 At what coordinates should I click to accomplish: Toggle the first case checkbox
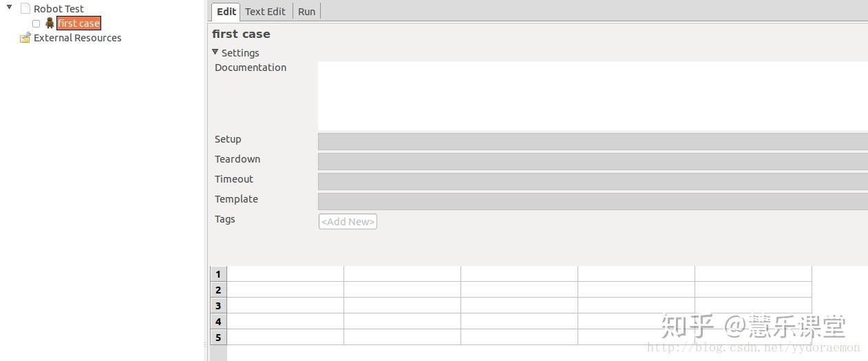(36, 23)
